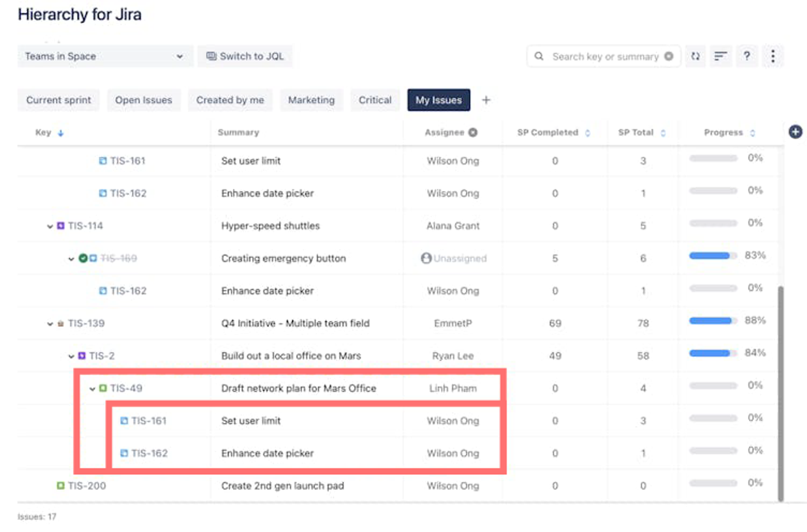
Task: Collapse the TIS-49 story row
Action: tap(92, 389)
